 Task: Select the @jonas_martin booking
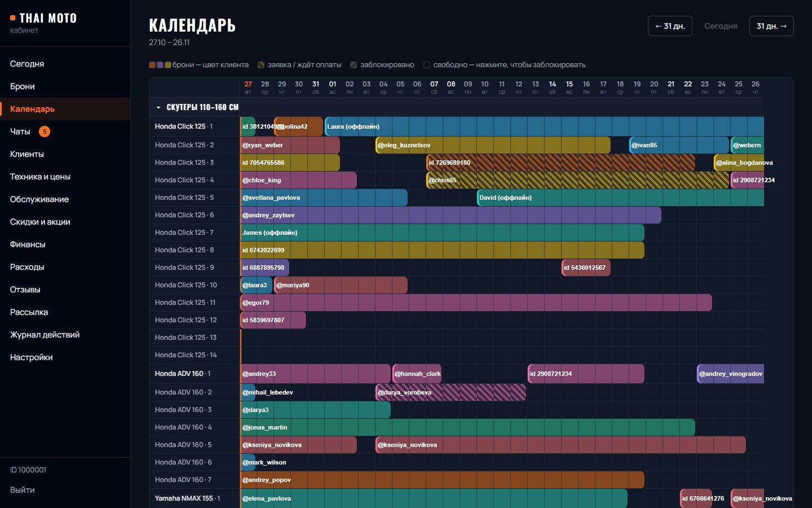pyautogui.click(x=468, y=427)
